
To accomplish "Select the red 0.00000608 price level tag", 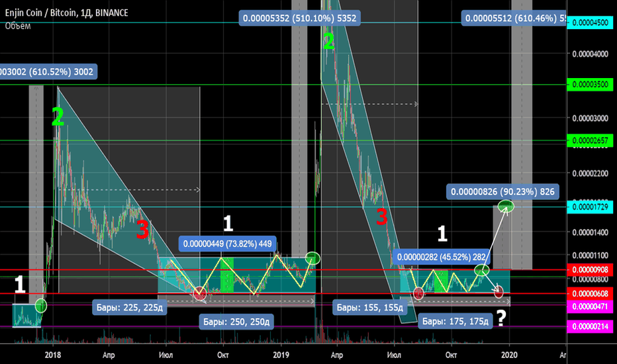I will point(590,294).
